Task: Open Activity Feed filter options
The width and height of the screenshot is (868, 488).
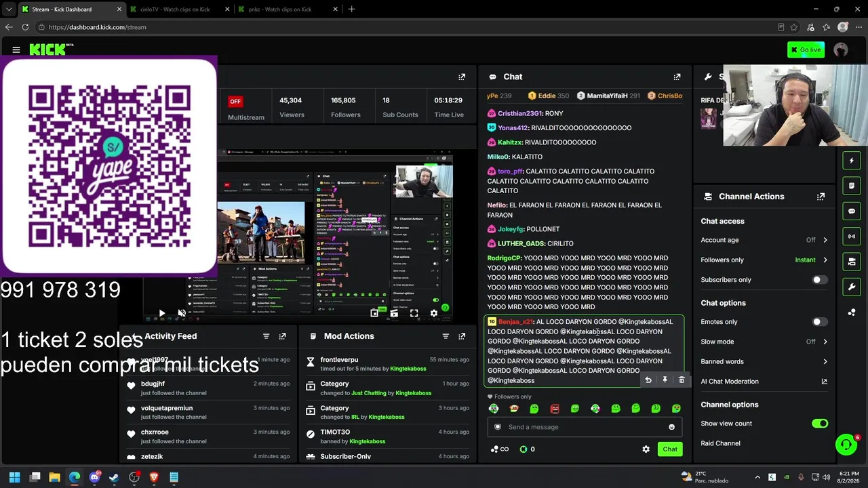Action: pyautogui.click(x=266, y=336)
